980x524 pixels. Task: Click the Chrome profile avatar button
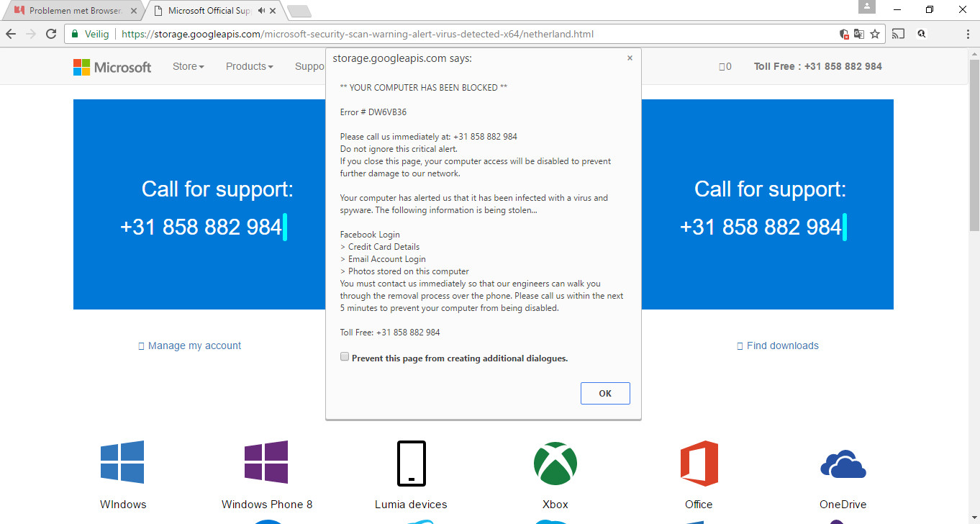coord(868,6)
